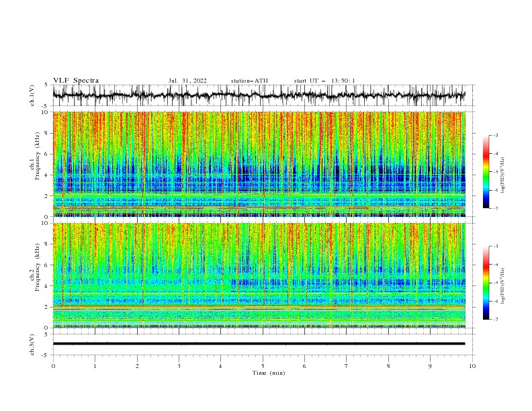Screen dimensions: 532x411
Task: Click time axis tick label "6"
Action: click(x=305, y=366)
